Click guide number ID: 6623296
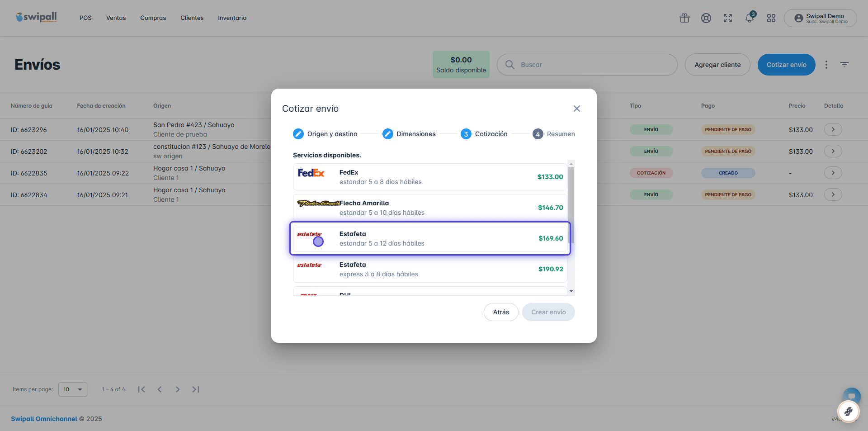868x431 pixels. pyautogui.click(x=29, y=130)
